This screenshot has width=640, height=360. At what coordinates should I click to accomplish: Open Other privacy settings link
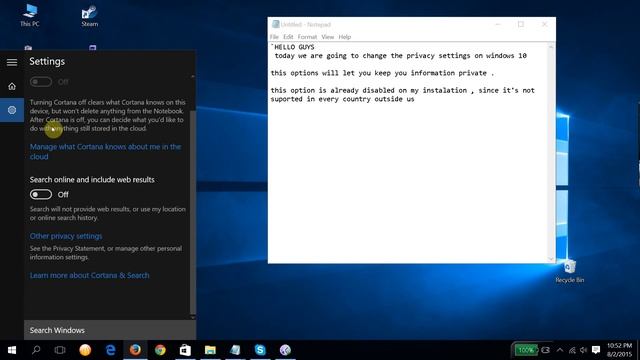(x=66, y=236)
